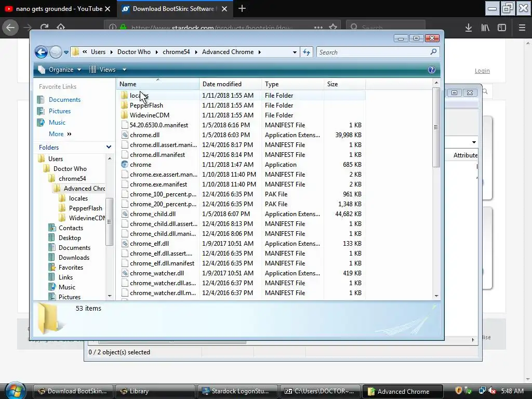Select the chrome_watcher.dll file icon
Viewport: 532px width, 399px height.
pyautogui.click(x=125, y=273)
